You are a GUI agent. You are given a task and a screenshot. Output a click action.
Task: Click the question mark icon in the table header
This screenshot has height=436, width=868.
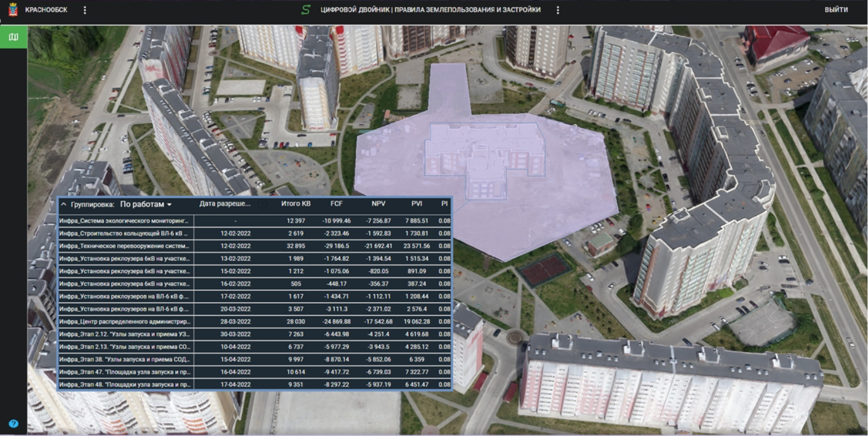pos(262,204)
